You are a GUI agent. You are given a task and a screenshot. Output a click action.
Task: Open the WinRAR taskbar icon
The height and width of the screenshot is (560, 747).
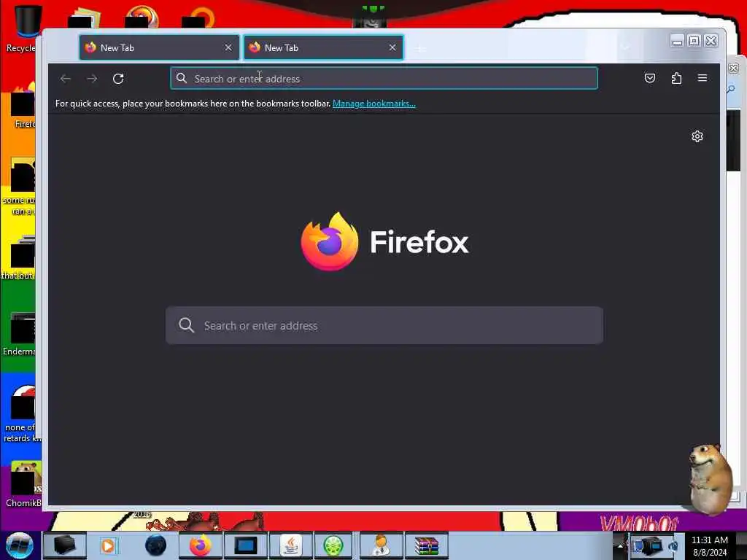(426, 545)
